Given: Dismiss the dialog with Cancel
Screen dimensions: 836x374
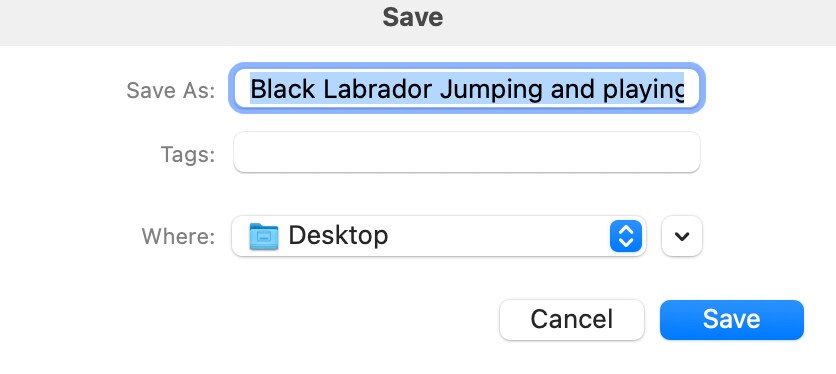Looking at the screenshot, I should pos(572,320).
